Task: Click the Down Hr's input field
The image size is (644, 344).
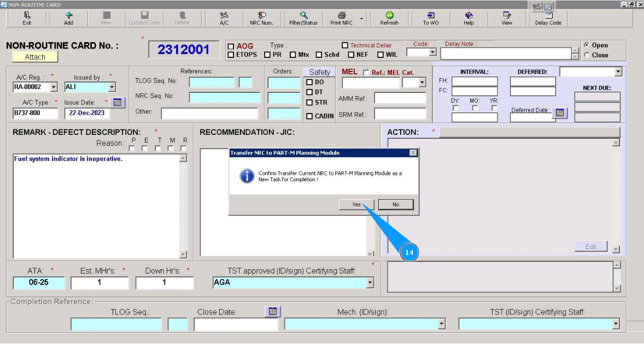Action: coord(165,282)
